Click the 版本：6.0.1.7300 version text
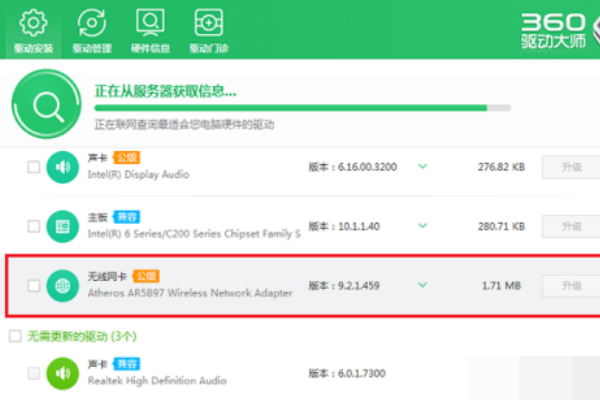 click(x=347, y=373)
